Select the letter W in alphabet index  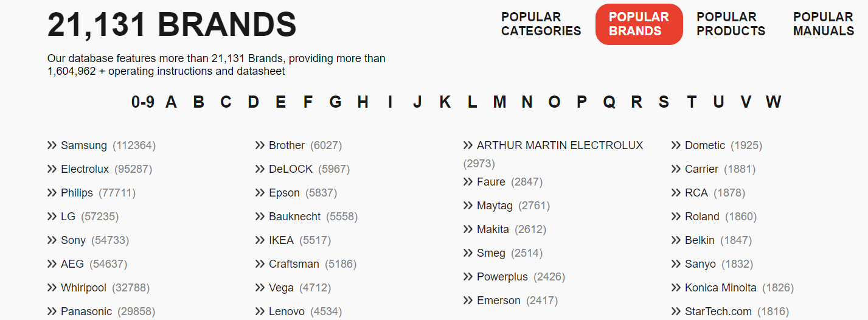(x=773, y=102)
